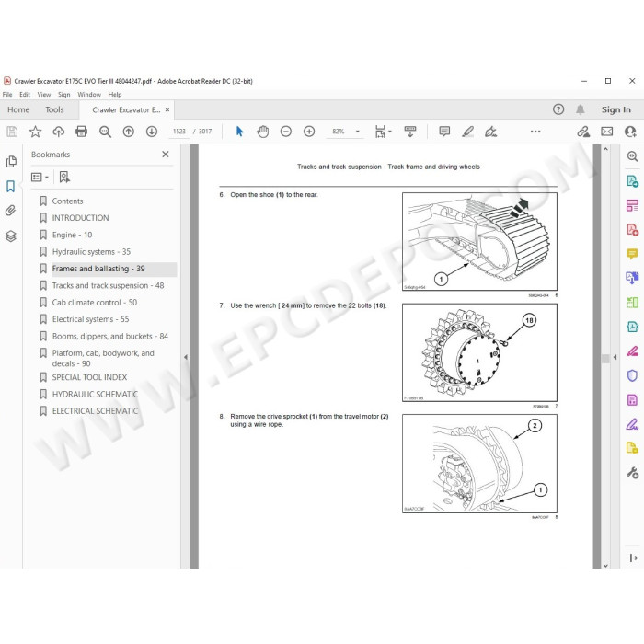The width and height of the screenshot is (644, 644).
Task: Add the star bookmark to this file
Action: click(35, 132)
